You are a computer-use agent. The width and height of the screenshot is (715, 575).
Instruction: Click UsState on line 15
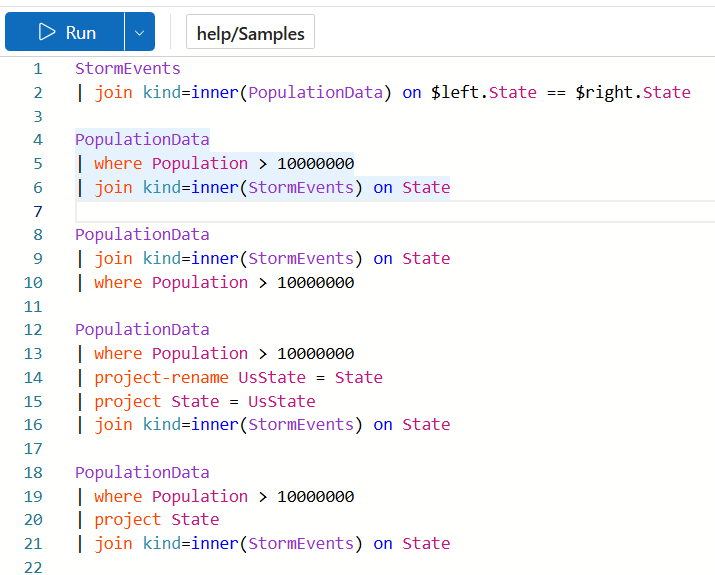pyautogui.click(x=282, y=401)
